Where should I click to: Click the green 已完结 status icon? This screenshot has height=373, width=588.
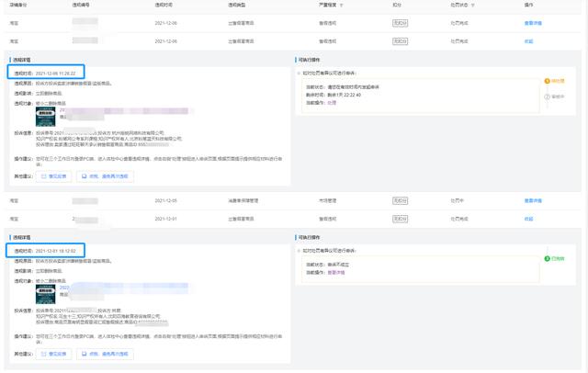coord(548,259)
